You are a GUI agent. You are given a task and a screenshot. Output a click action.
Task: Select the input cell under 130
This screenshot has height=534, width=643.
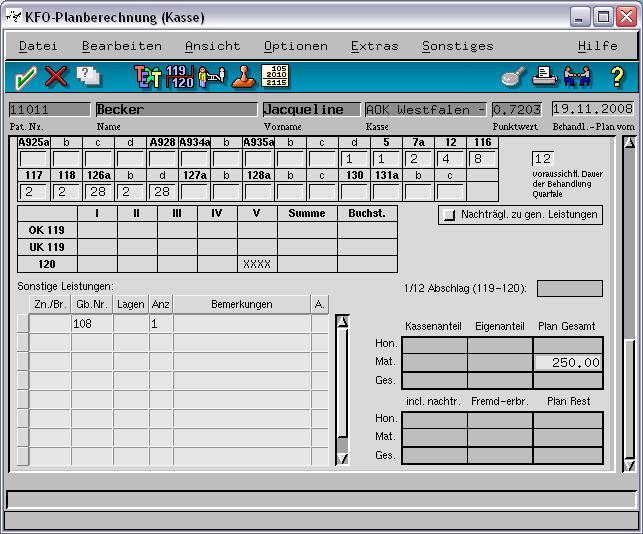[x=354, y=192]
